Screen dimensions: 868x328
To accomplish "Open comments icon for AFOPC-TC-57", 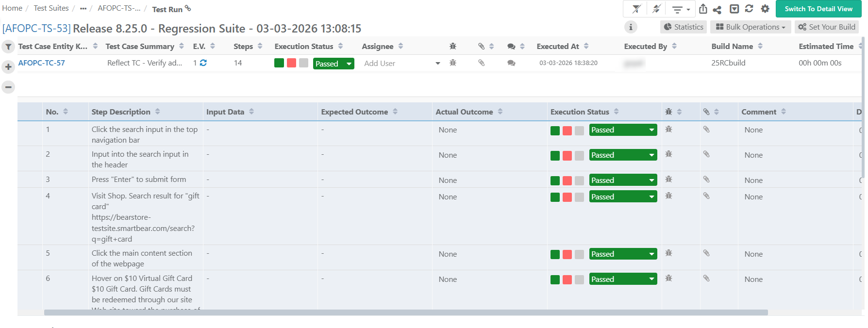I will point(511,63).
